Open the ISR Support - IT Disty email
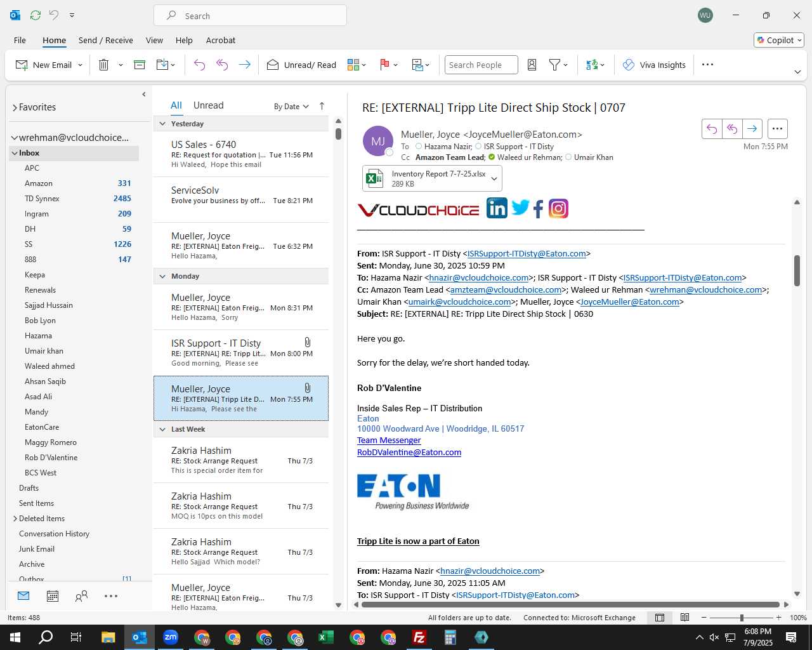 [242, 353]
